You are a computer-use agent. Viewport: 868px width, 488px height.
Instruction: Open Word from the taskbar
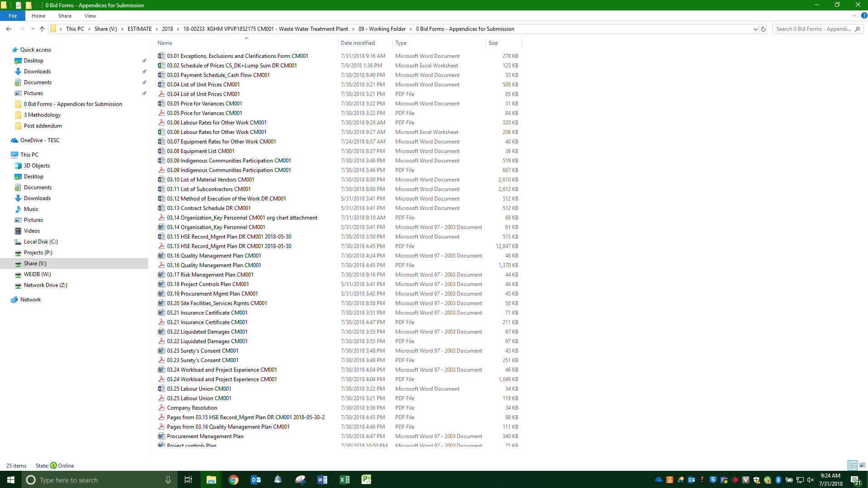tap(322, 480)
